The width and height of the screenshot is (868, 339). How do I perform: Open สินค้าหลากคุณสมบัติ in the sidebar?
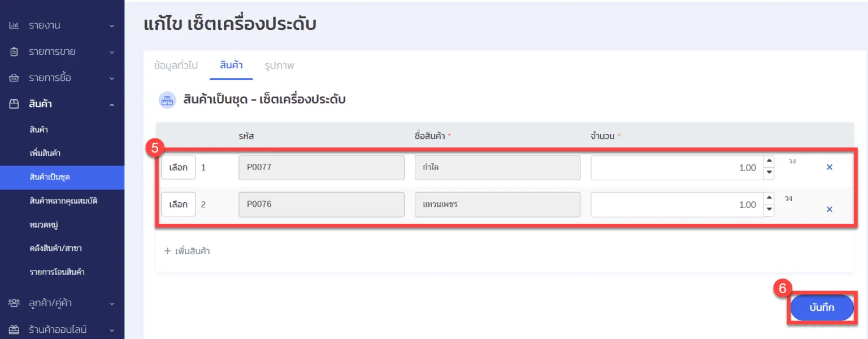[x=63, y=201]
